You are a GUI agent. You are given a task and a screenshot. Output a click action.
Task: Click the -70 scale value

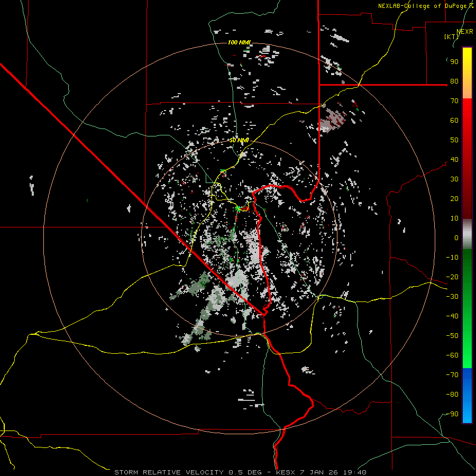click(452, 375)
